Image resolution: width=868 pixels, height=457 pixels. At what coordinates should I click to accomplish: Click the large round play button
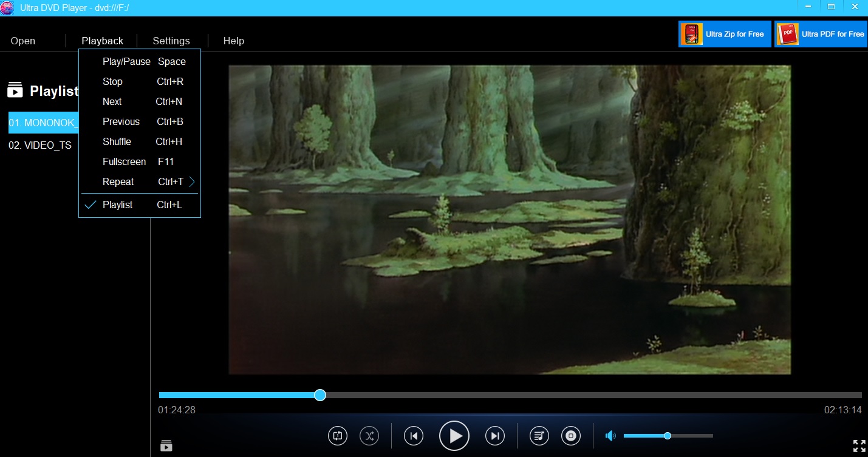pos(454,435)
